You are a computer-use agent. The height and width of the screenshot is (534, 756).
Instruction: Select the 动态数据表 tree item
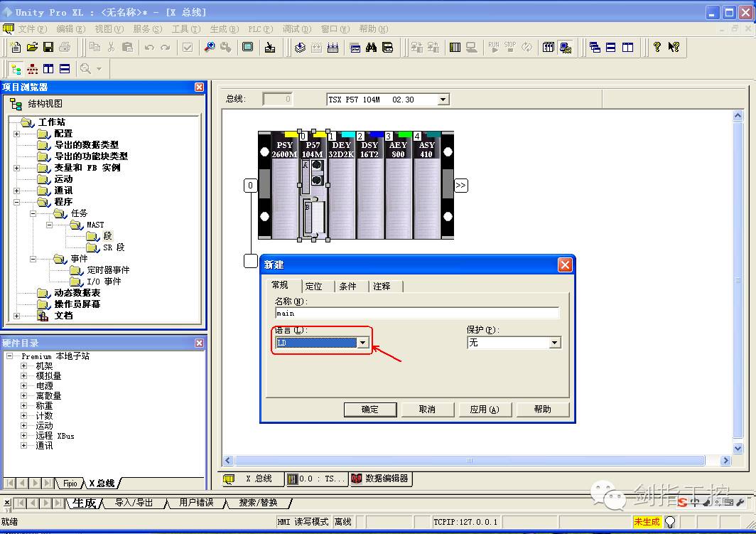[77, 293]
